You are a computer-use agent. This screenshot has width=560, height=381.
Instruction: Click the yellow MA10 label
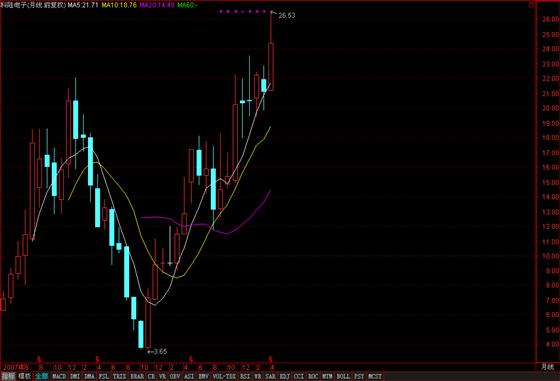coord(119,5)
